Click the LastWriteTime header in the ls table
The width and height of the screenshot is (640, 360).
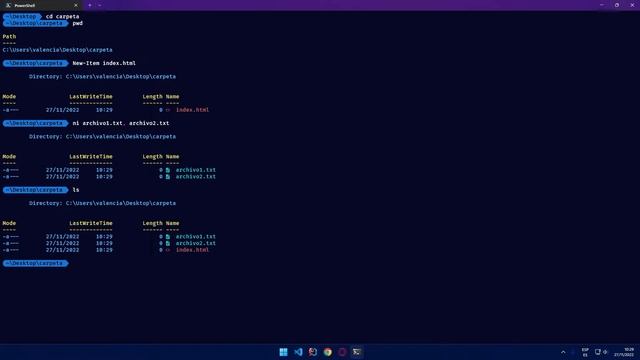tap(91, 223)
